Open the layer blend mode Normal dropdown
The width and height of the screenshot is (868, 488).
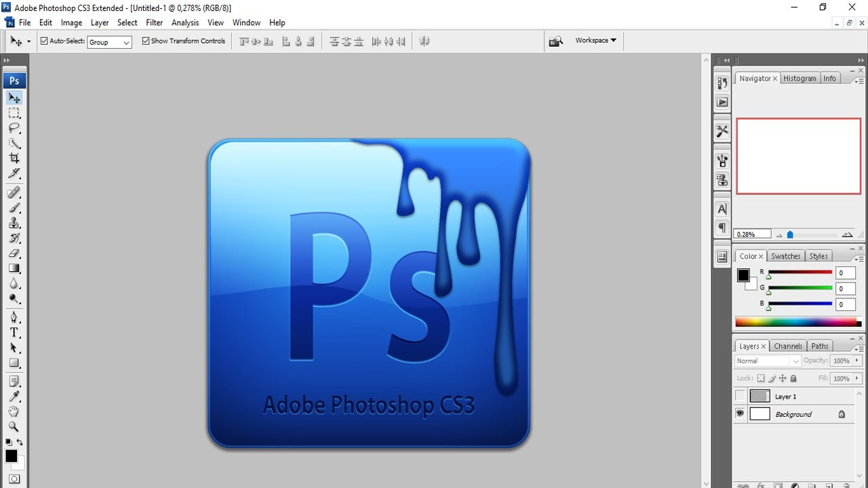[x=768, y=361]
